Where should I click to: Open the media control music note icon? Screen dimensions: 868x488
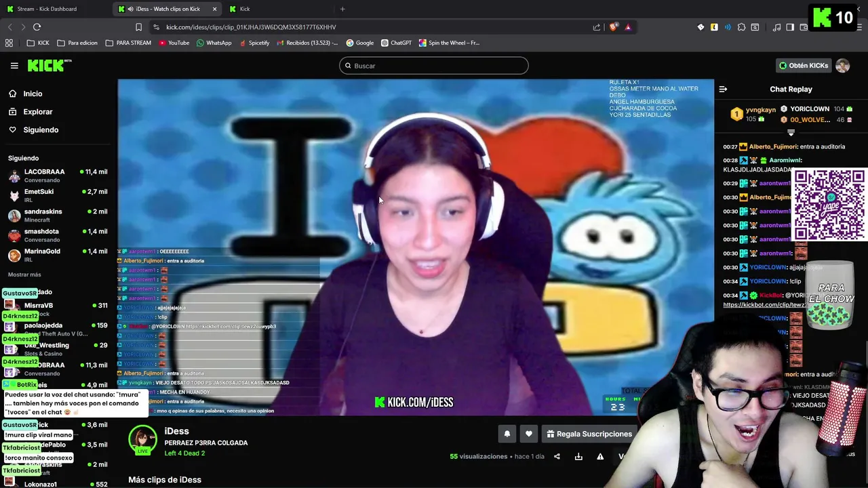click(x=776, y=27)
